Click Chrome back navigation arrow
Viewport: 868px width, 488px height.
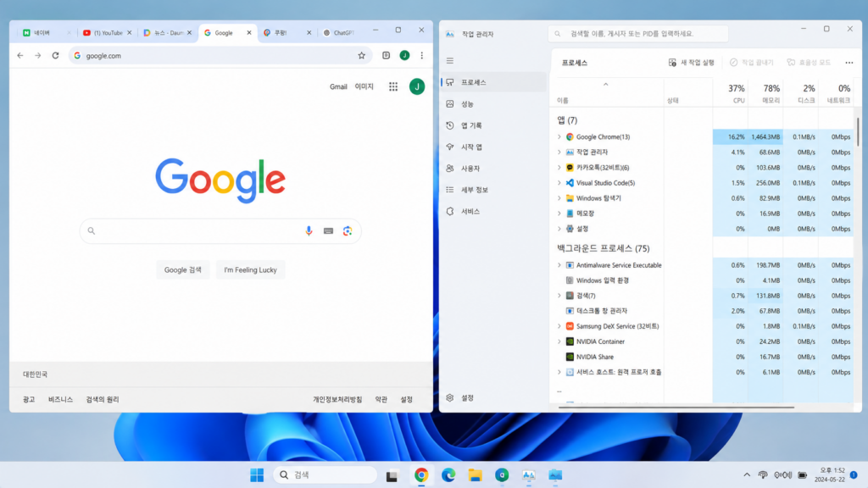pyautogui.click(x=20, y=55)
